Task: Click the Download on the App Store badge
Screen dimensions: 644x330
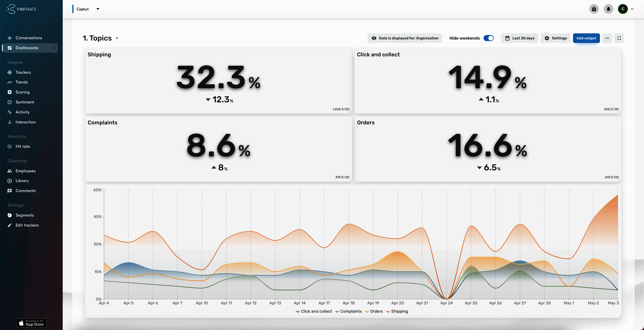Action: [x=31, y=323]
